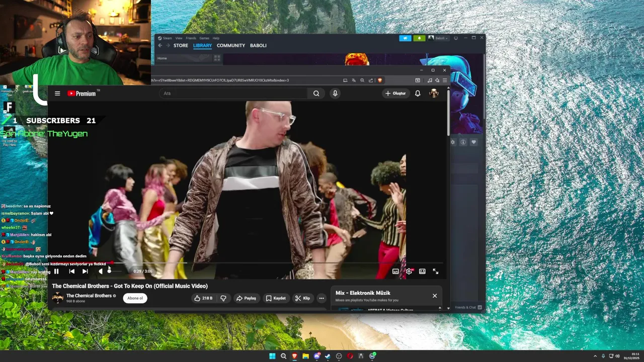Open the 'Oluştur' create menu
Image resolution: width=644 pixels, height=362 pixels.
[x=395, y=94]
